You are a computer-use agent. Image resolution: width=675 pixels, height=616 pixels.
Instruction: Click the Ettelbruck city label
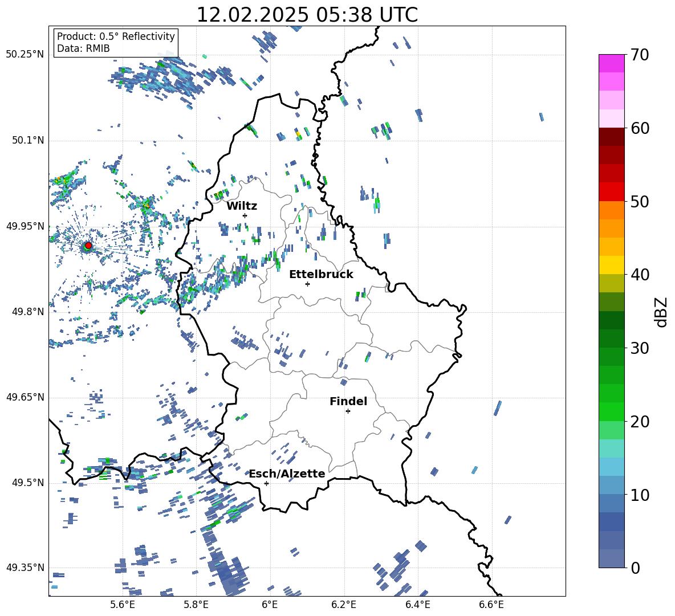[321, 275]
